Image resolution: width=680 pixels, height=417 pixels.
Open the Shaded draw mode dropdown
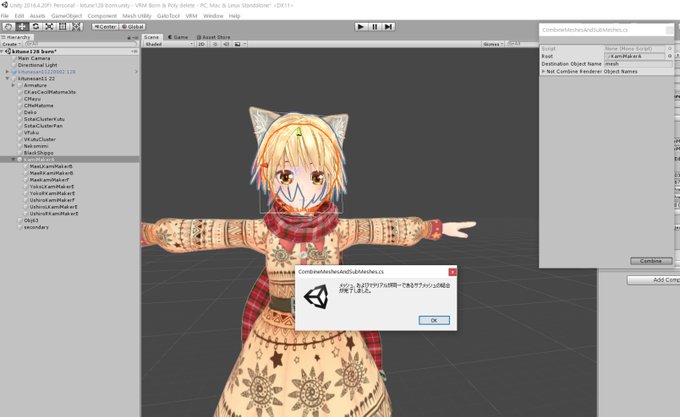[x=169, y=44]
